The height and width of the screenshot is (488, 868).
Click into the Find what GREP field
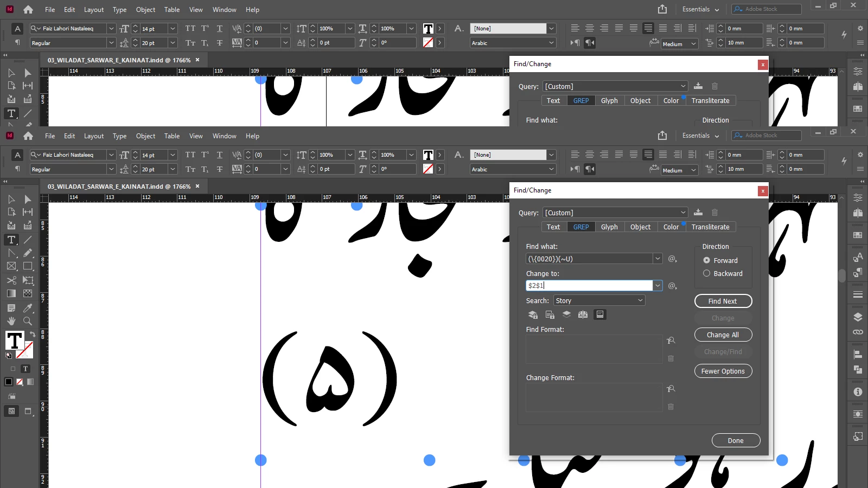589,259
